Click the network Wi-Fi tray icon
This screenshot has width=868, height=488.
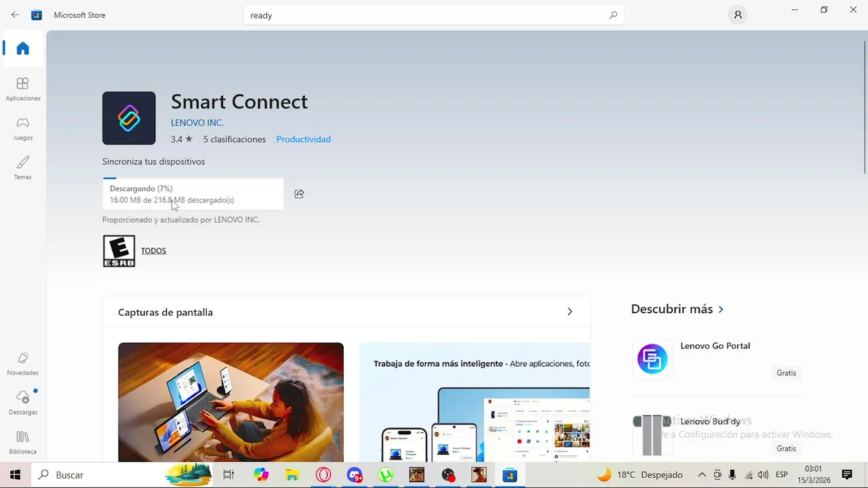click(749, 474)
